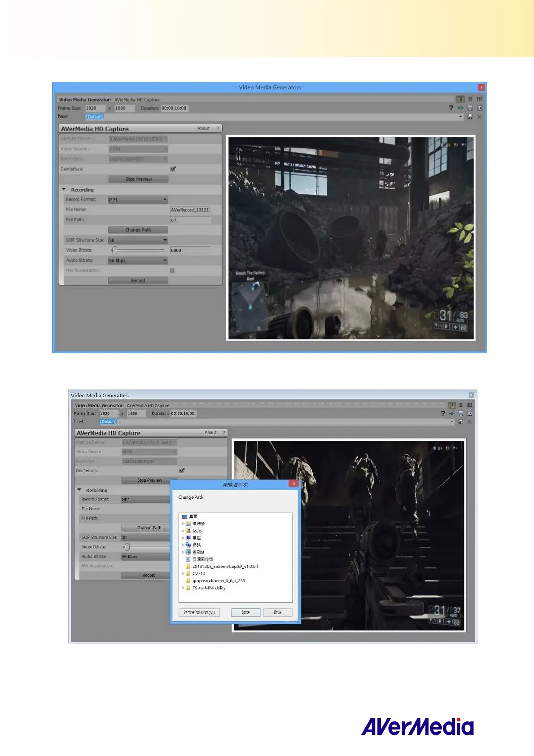This screenshot has height=756, width=534.
Task: Click the delete preset X icon in upper window
Action: [479, 117]
